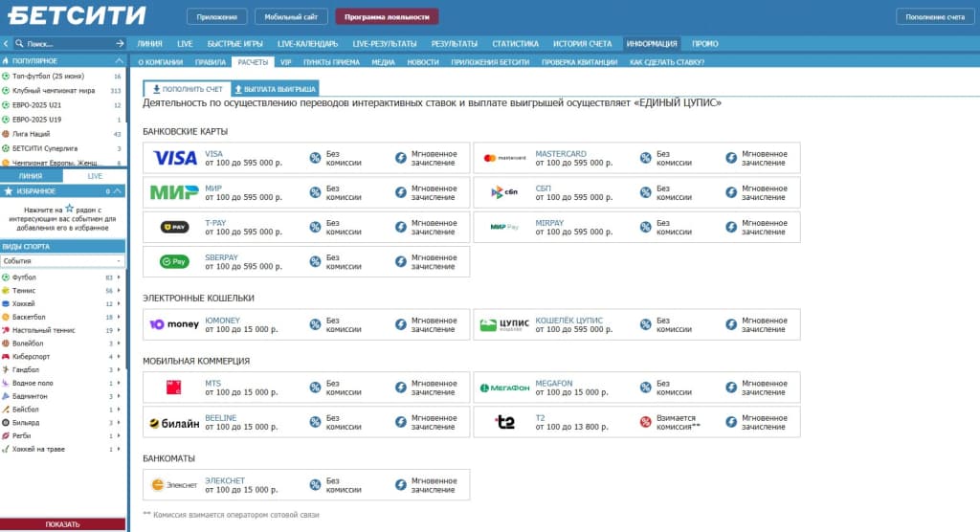Switch to ЛИНИЯ sidebar tab
Viewport: 980px width, 532px height.
tap(31, 176)
